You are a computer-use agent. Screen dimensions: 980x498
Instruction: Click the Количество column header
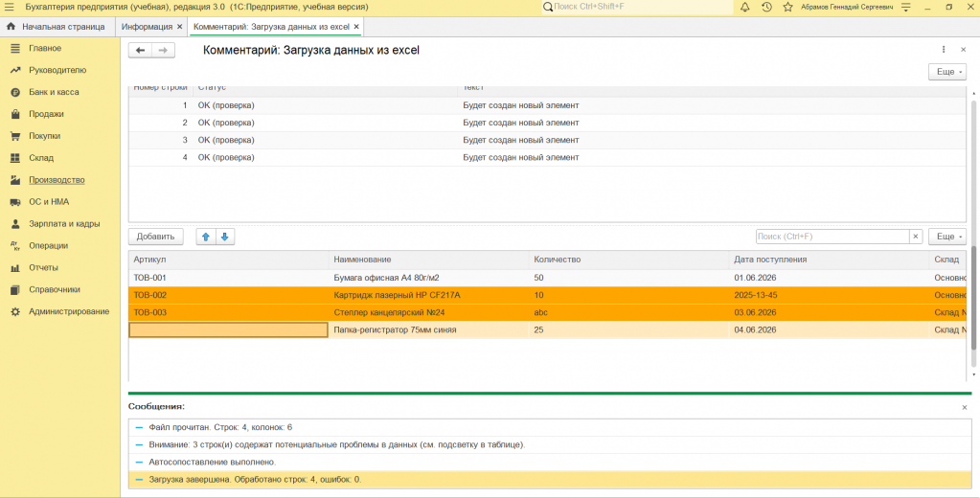(x=628, y=260)
